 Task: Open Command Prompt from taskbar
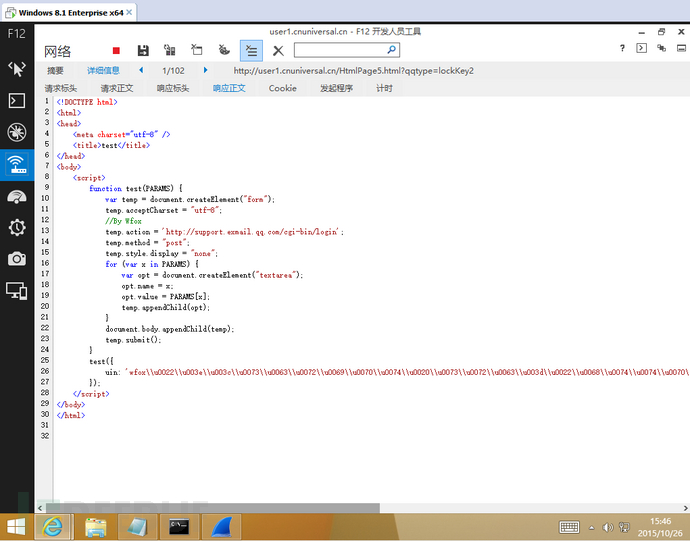pos(179,527)
